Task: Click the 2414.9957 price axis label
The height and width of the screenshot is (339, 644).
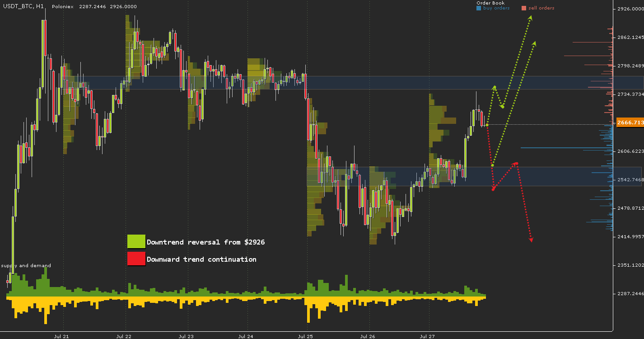Action: [x=630, y=236]
